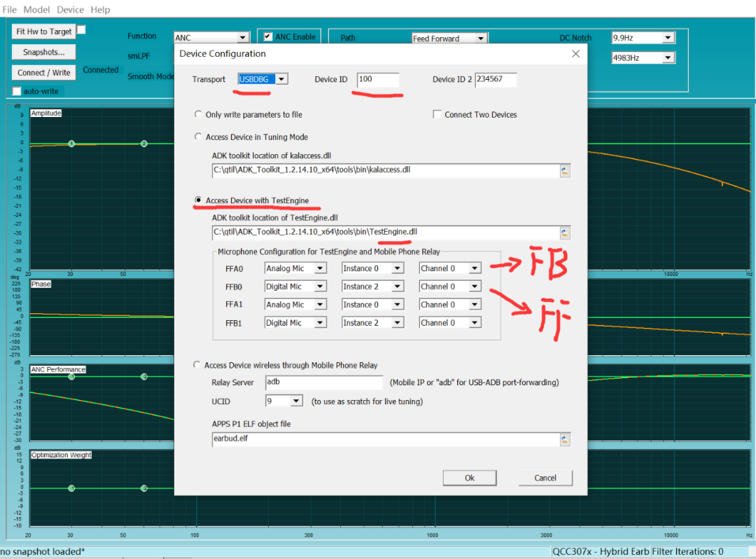This screenshot has width=756, height=559.
Task: Open the 4983Hz dropdown
Action: (x=668, y=58)
